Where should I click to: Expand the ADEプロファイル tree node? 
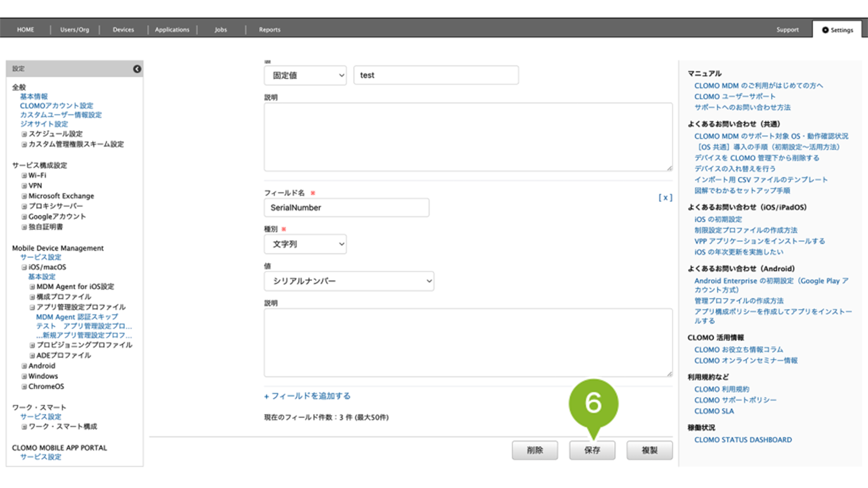[x=32, y=356]
